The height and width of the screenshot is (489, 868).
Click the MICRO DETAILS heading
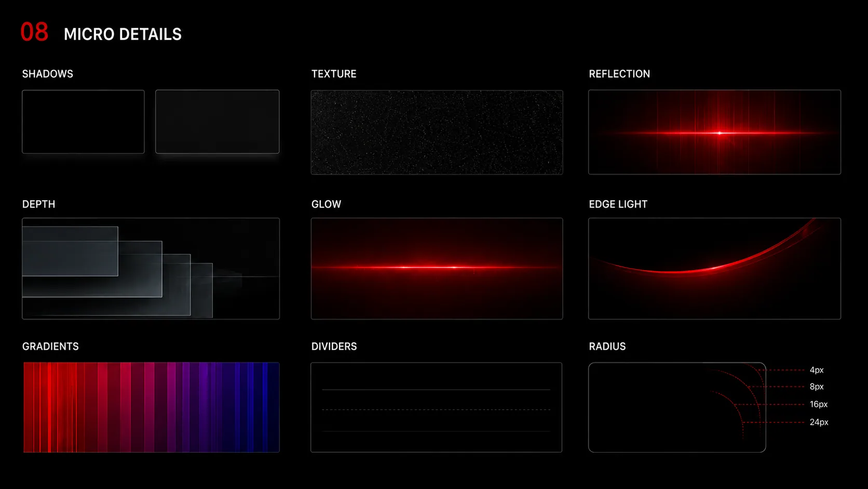point(123,34)
